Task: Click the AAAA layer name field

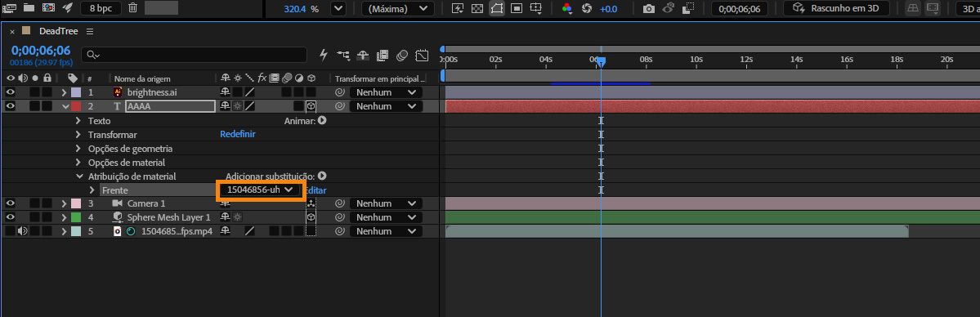Action: (x=171, y=106)
